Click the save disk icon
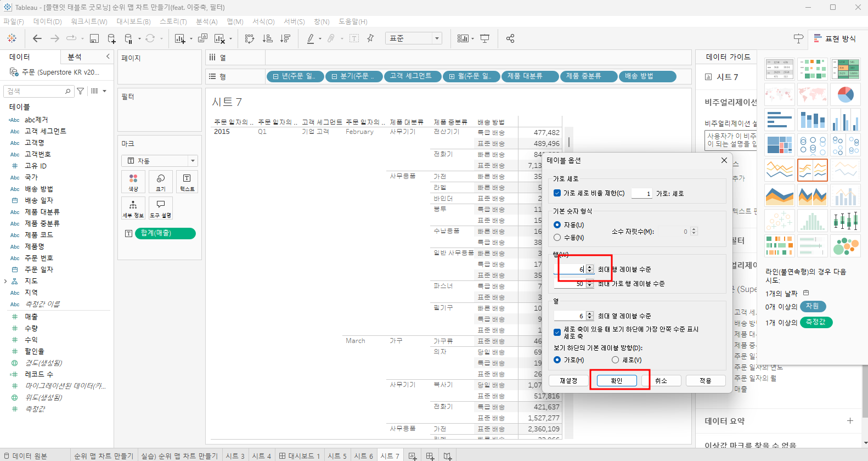868x461 pixels. (94, 38)
